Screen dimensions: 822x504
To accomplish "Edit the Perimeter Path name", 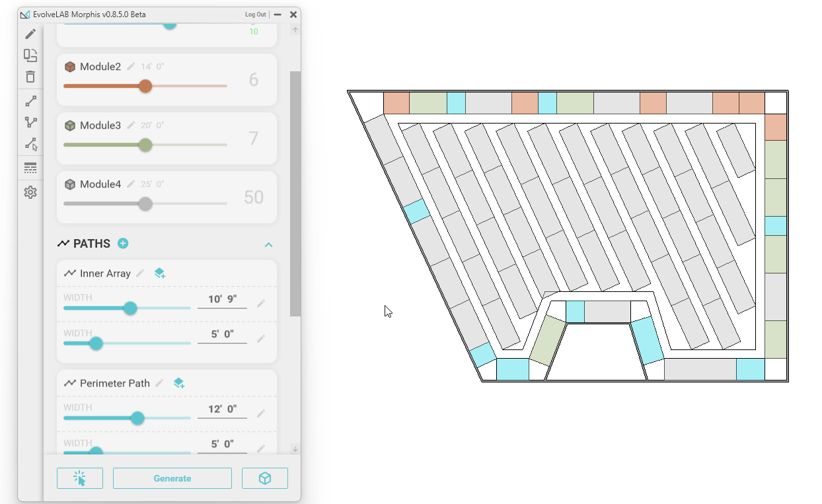I will (x=159, y=383).
